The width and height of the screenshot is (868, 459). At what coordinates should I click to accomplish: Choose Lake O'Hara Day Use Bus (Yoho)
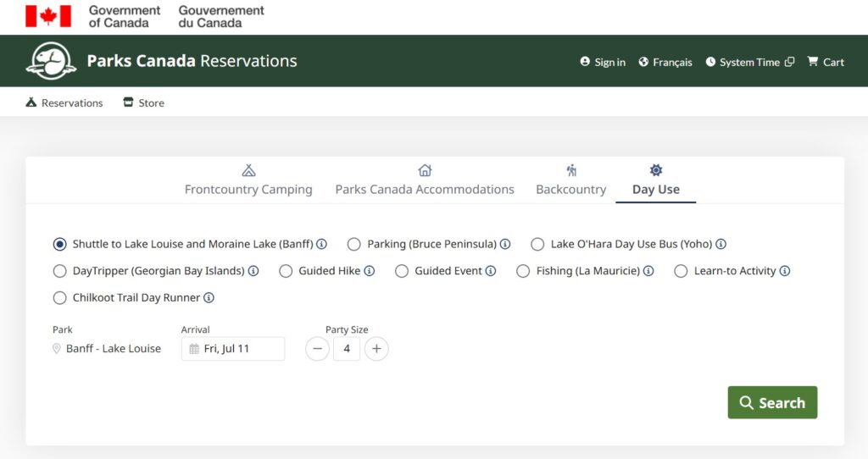pos(537,244)
